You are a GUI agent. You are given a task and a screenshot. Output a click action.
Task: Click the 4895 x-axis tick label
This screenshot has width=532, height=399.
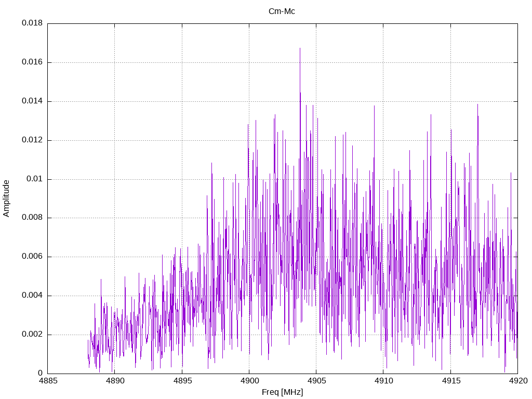(182, 381)
